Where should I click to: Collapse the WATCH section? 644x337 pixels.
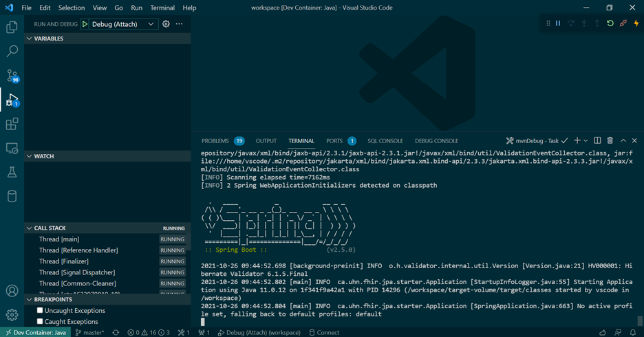coord(107,156)
